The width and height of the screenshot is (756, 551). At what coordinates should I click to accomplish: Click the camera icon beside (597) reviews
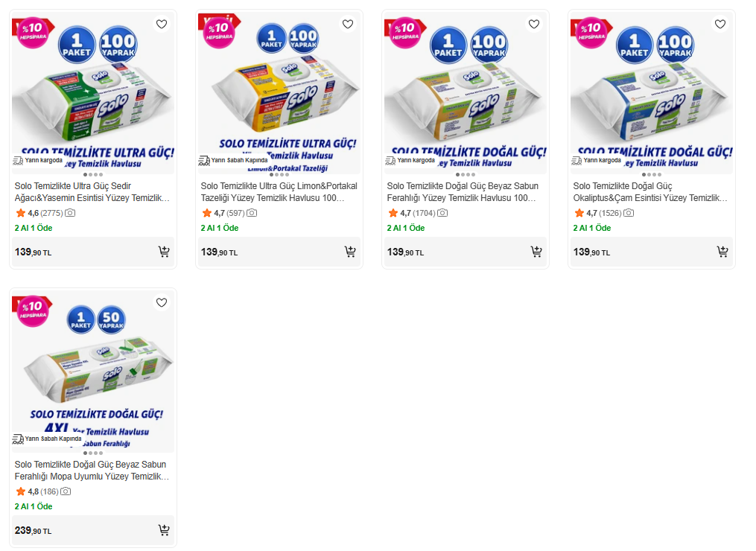[252, 213]
